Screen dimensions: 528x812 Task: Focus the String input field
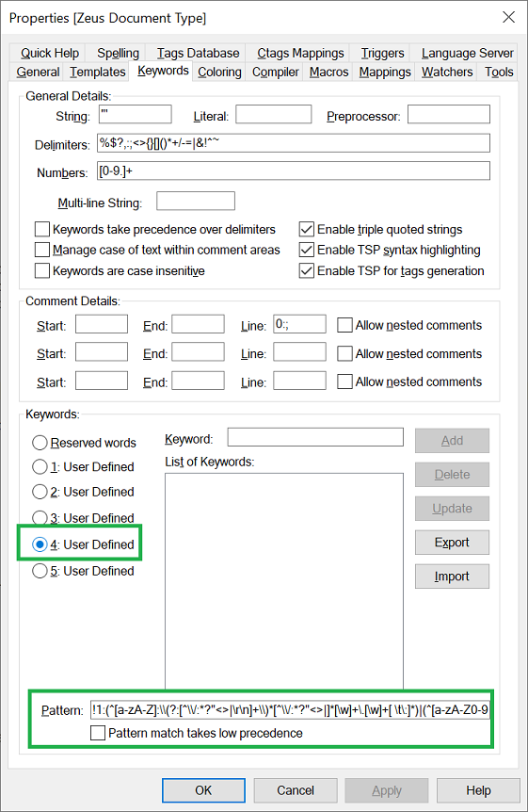(136, 114)
